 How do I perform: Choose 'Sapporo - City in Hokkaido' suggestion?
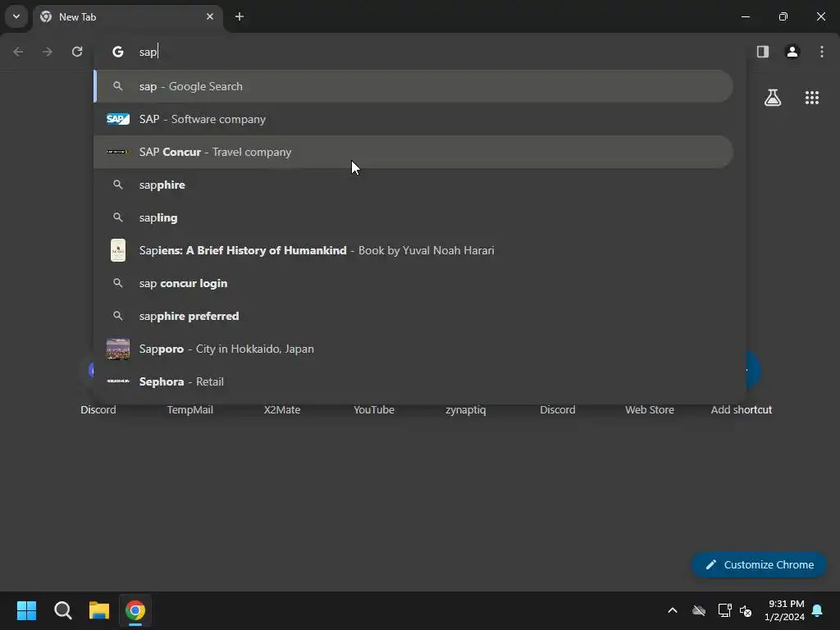tap(413, 349)
